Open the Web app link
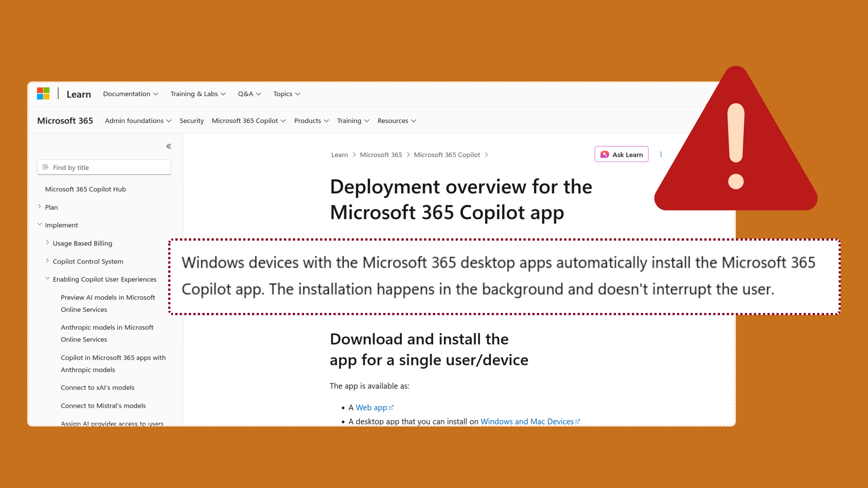The image size is (868, 488). click(x=371, y=408)
